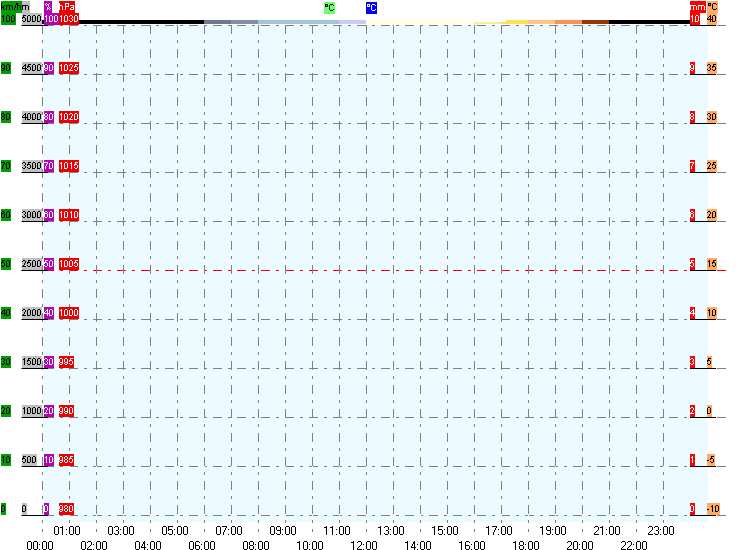
Task: Click the orange -10 temperature label
Action: pyautogui.click(x=713, y=509)
